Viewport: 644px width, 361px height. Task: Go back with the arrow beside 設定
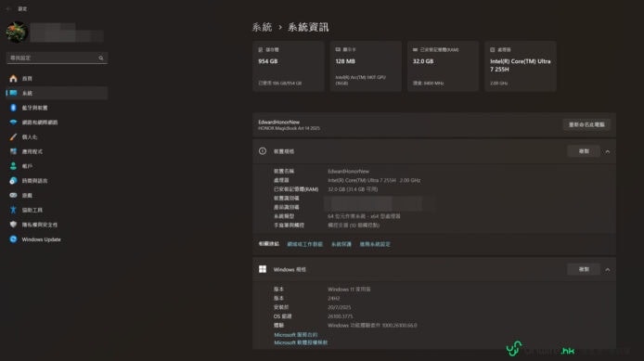tap(8, 8)
